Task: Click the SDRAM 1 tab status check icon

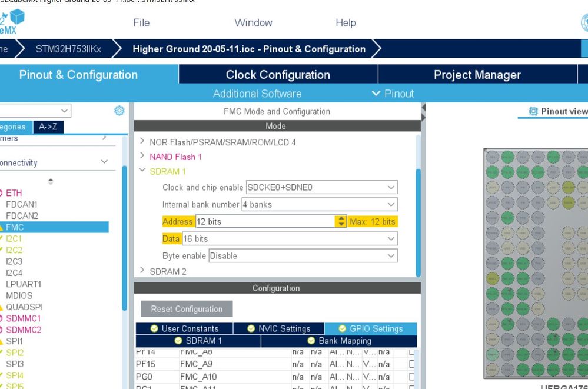Action: pos(178,341)
